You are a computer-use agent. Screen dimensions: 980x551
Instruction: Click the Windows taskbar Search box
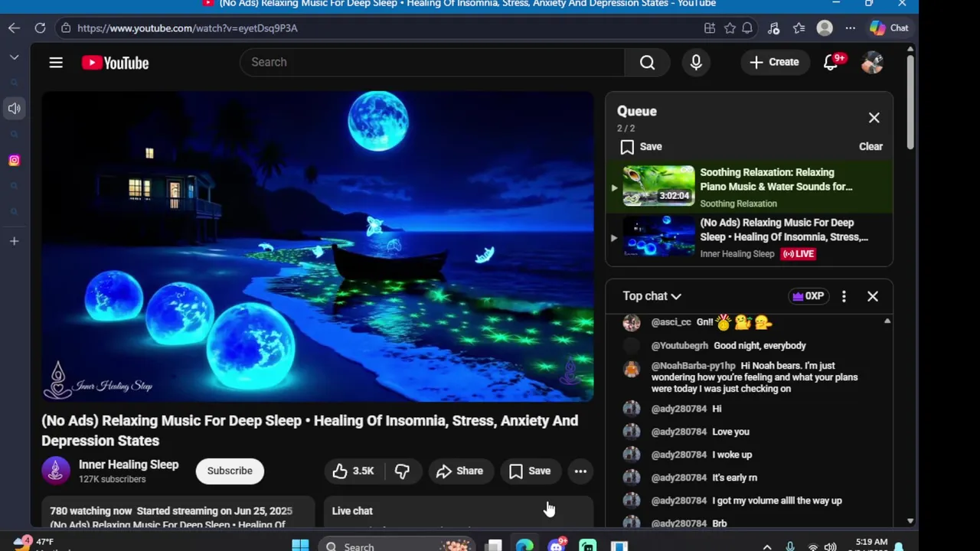(x=395, y=546)
